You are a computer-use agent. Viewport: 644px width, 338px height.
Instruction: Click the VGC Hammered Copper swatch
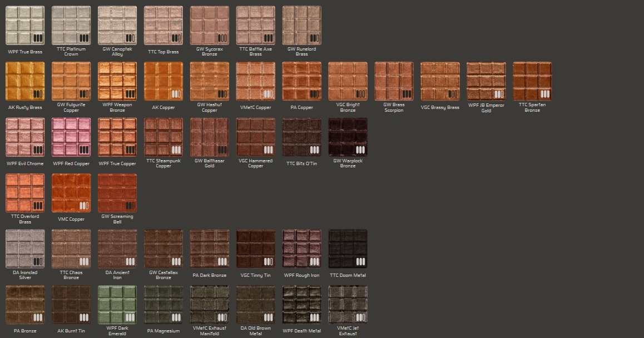click(255, 137)
